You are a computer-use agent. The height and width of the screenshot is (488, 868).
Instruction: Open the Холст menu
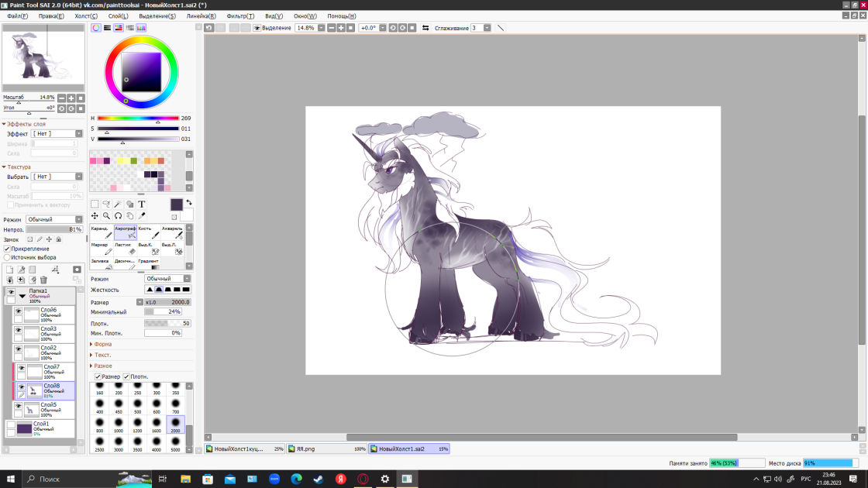86,16
